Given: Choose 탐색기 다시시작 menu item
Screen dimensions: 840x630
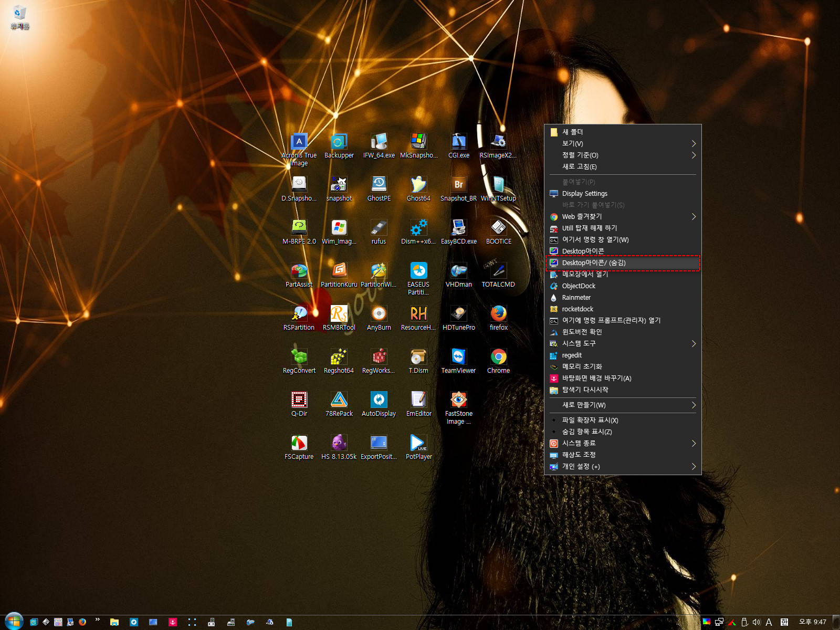Looking at the screenshot, I should 623,390.
